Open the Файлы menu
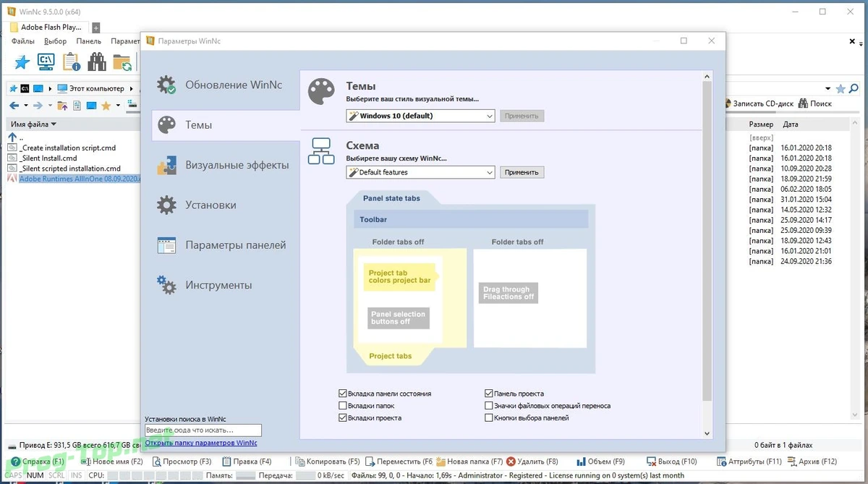 (x=23, y=41)
